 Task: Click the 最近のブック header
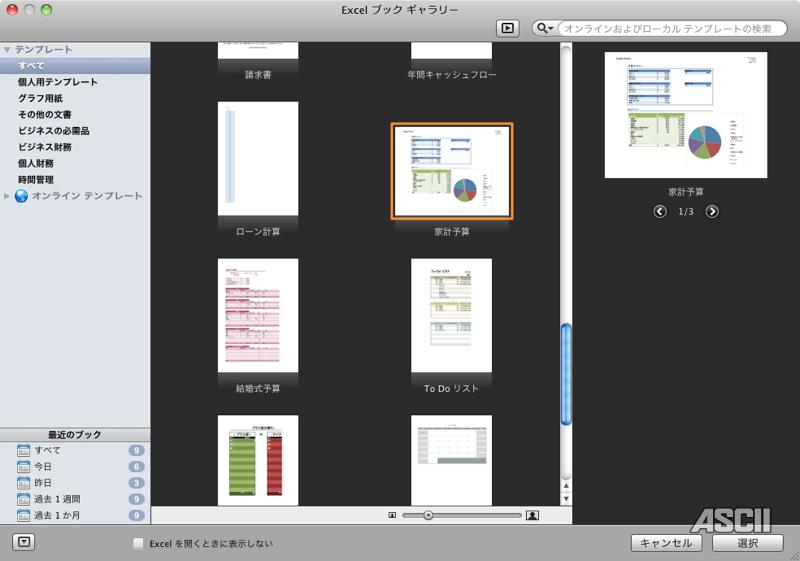point(75,435)
